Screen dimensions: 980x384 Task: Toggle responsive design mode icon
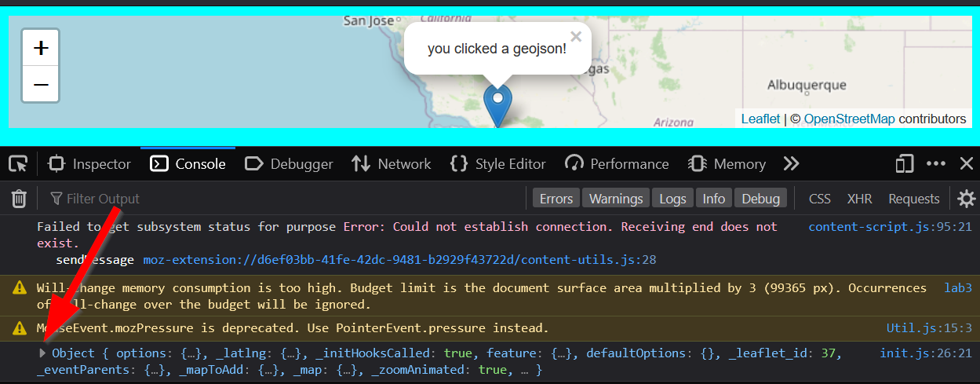(905, 164)
